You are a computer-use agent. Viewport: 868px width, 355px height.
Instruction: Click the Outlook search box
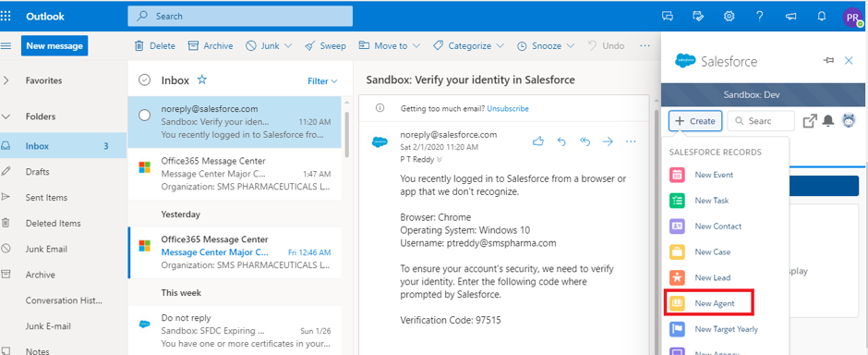pyautogui.click(x=240, y=16)
